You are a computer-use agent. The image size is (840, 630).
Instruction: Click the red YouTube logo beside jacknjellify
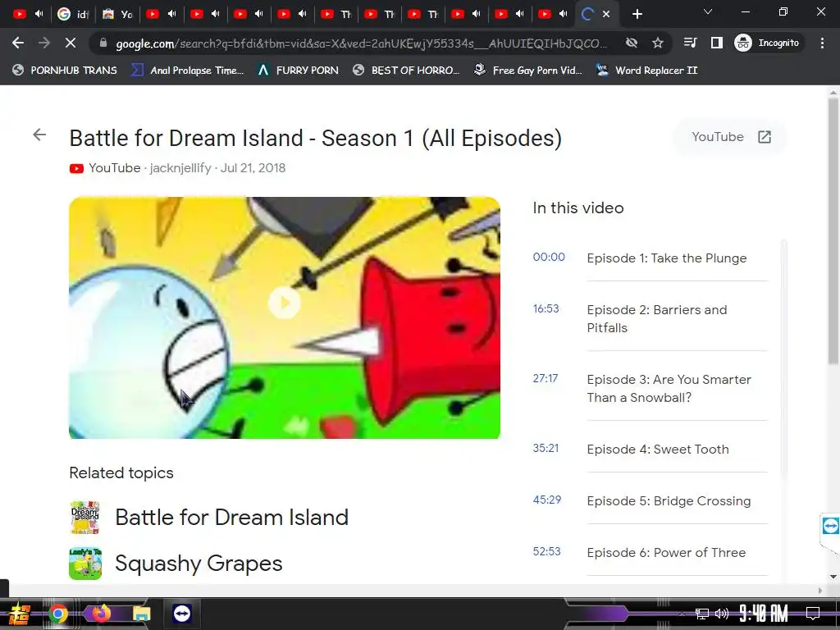coord(76,169)
